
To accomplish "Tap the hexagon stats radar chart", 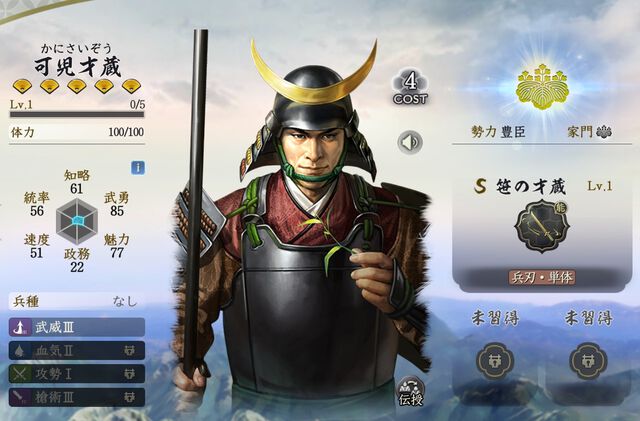I will click(77, 221).
